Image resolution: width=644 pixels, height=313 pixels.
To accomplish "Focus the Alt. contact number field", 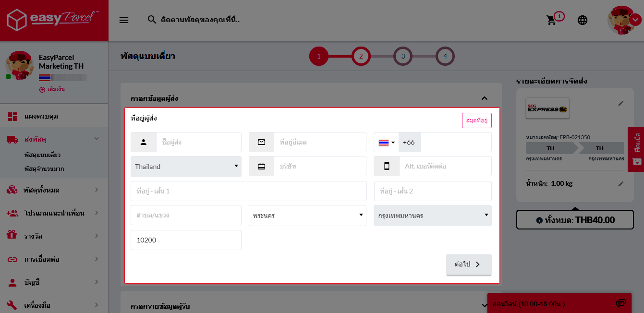I will [445, 166].
